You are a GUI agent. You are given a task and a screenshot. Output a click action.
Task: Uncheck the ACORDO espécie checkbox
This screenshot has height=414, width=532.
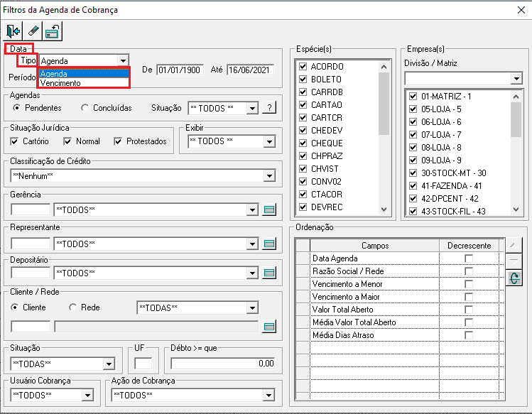pos(303,67)
